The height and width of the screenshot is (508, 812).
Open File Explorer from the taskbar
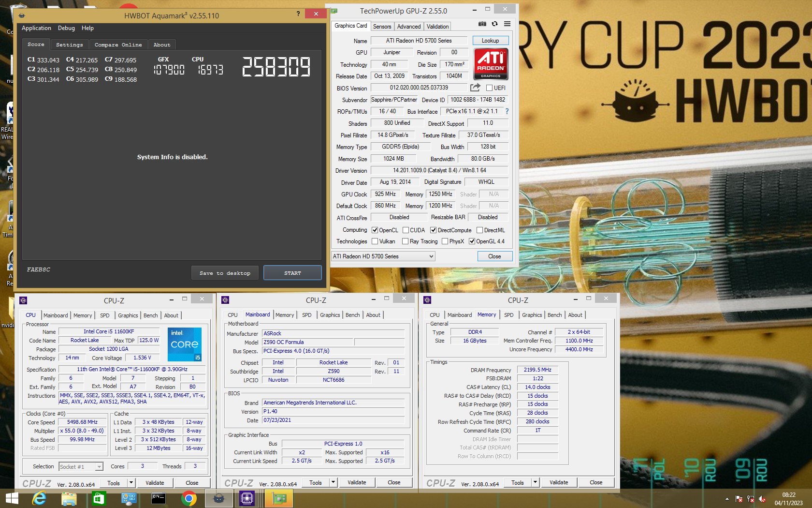[69, 498]
